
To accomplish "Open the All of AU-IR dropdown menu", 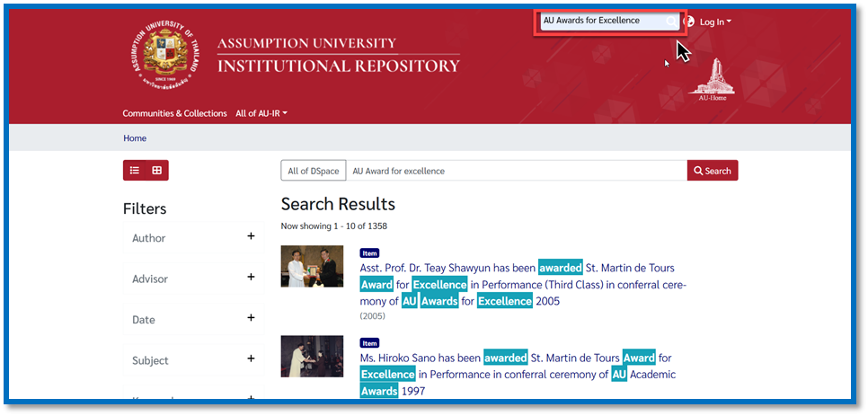I will point(261,113).
